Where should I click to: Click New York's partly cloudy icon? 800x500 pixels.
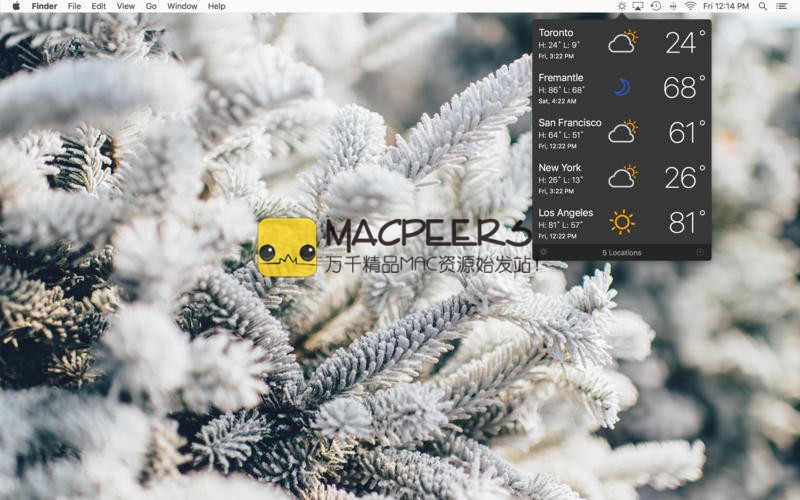pyautogui.click(x=623, y=176)
